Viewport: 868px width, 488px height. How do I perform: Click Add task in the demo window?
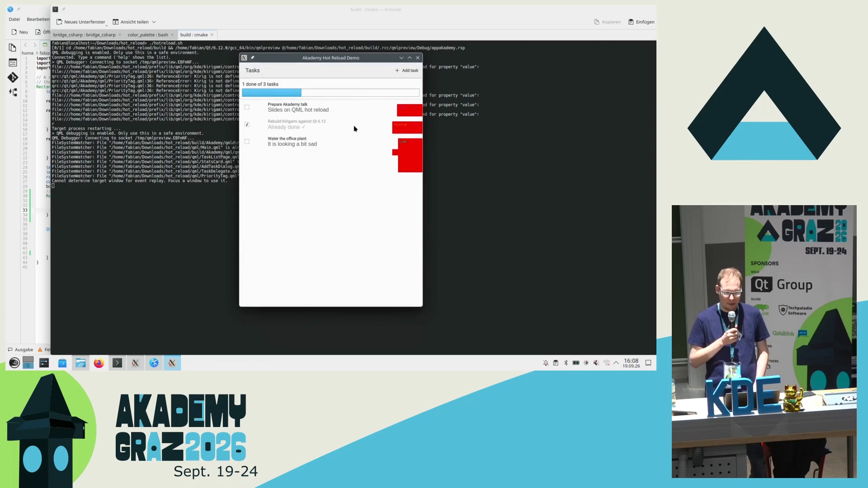[406, 70]
